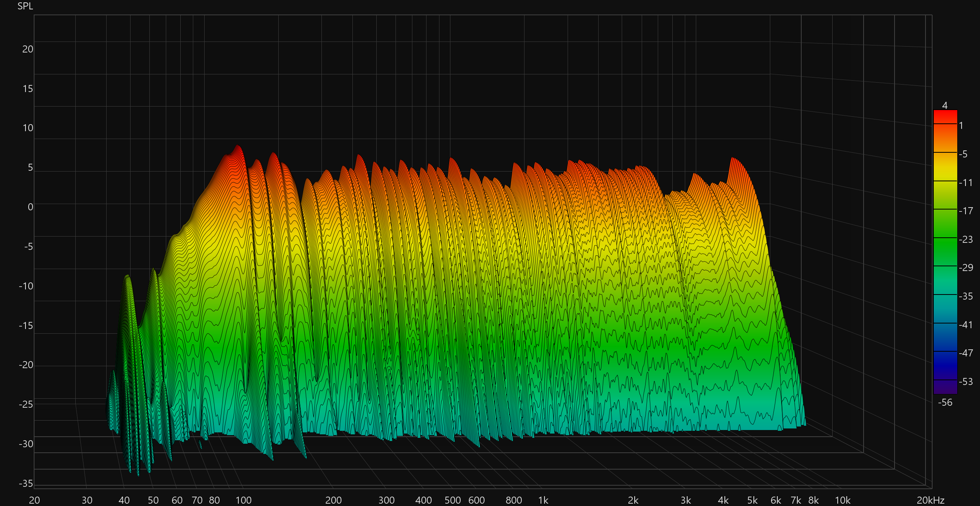Image resolution: width=980 pixels, height=506 pixels.
Task: Click the 1k frequency axis label
Action: click(543, 500)
